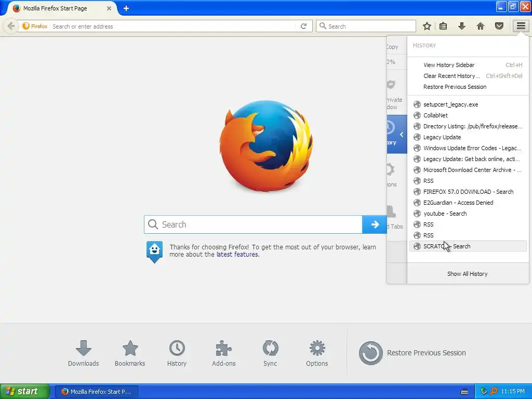Open CollabNet history entry
This screenshot has height=399, width=532.
coord(468,115)
